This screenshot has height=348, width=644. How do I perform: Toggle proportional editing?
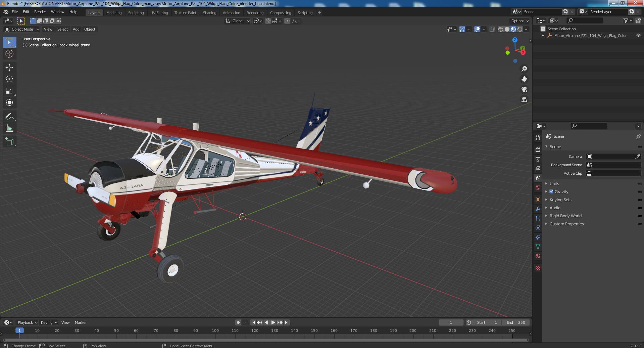tap(287, 21)
